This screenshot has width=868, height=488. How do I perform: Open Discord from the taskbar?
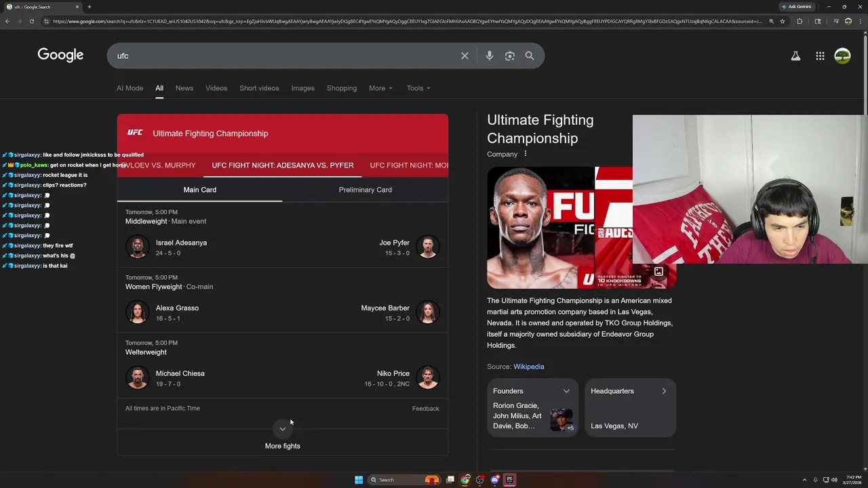click(495, 480)
